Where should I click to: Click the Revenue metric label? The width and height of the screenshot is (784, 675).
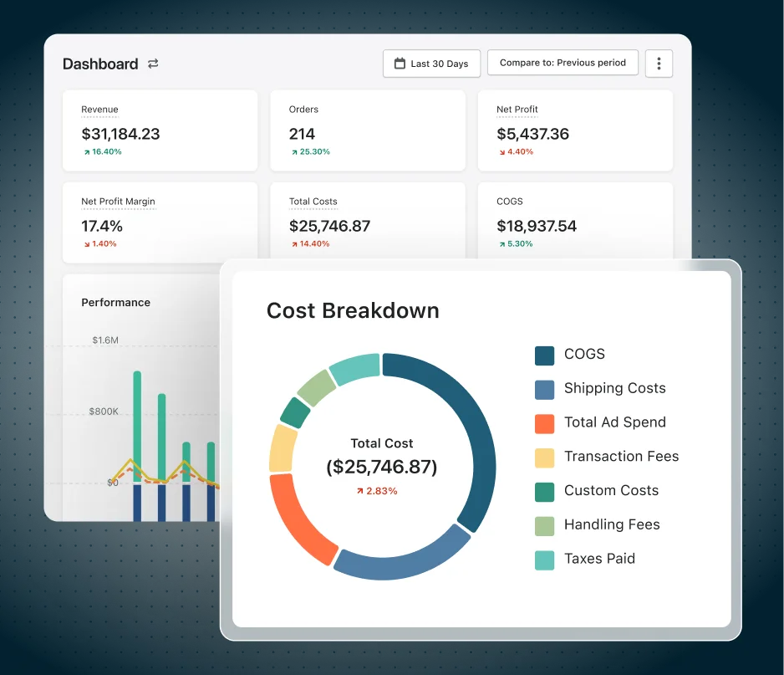99,109
